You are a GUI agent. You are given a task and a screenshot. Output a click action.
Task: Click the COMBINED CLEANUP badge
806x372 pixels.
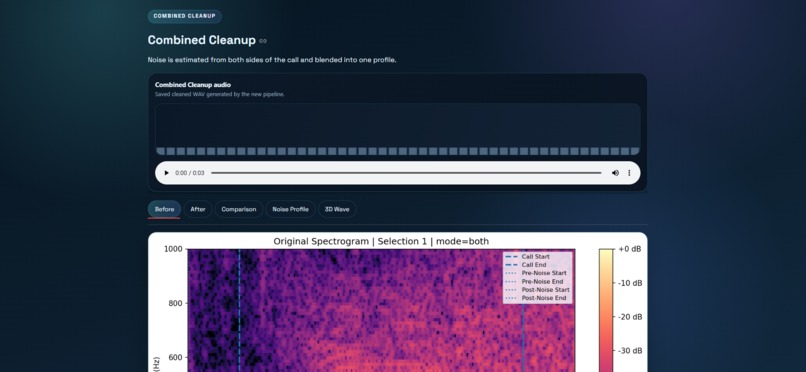(x=185, y=16)
